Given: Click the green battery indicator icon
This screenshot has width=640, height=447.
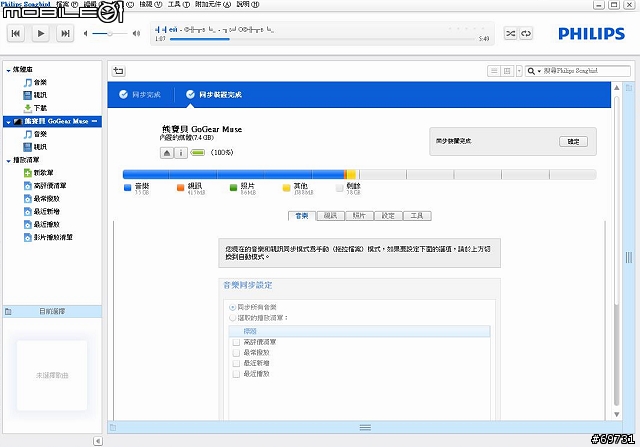Looking at the screenshot, I should coord(198,153).
